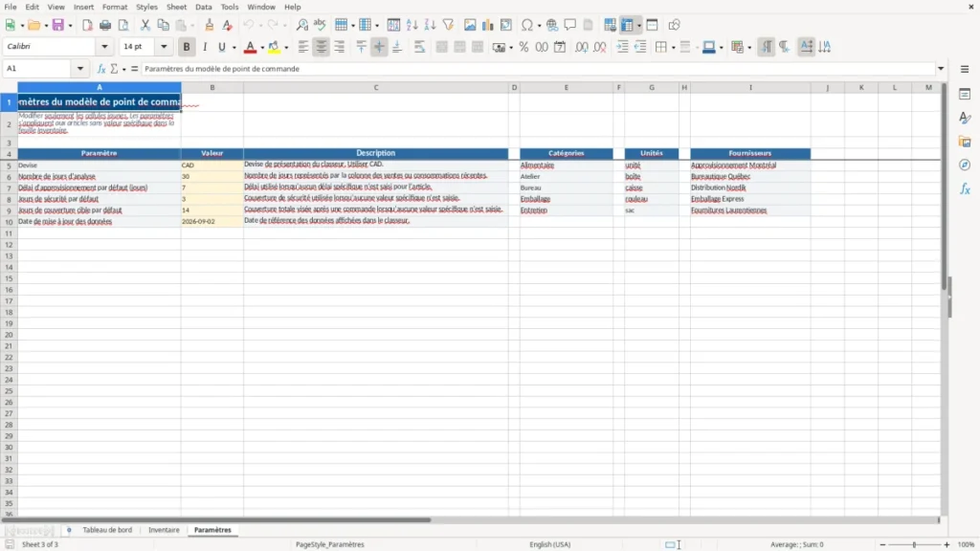Toggle Align Right
Viewport: 980px width, 551px height.
click(340, 47)
